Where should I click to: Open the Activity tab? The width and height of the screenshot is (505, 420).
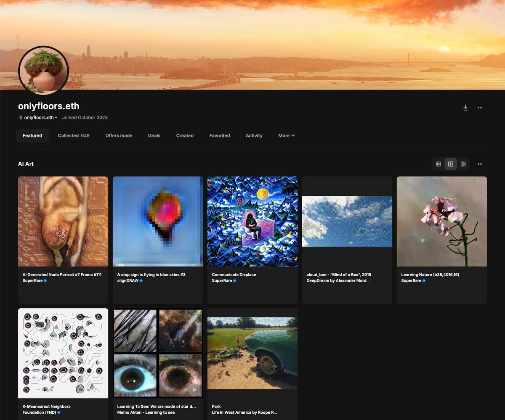click(254, 136)
